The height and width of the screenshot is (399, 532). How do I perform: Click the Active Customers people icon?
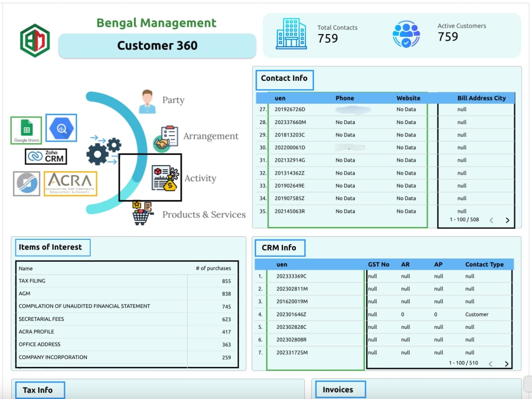(406, 34)
